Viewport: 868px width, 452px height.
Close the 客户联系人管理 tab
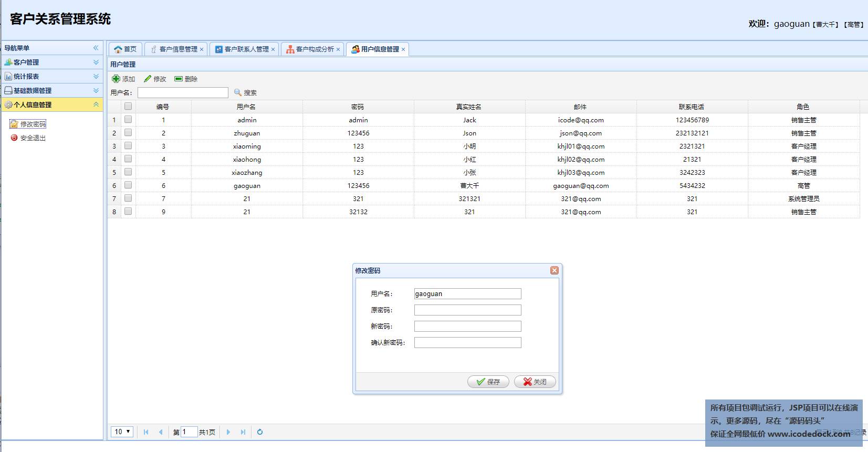point(273,49)
